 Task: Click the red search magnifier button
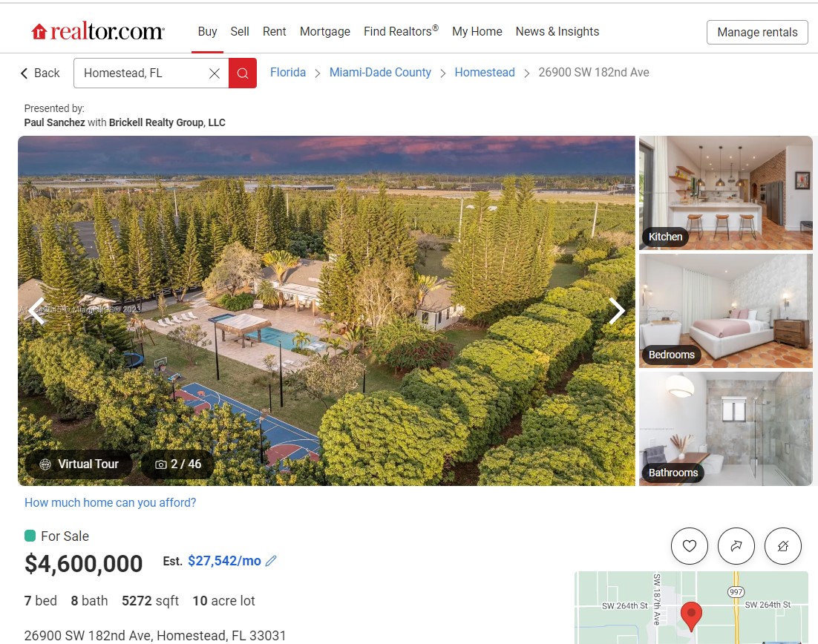click(x=243, y=73)
